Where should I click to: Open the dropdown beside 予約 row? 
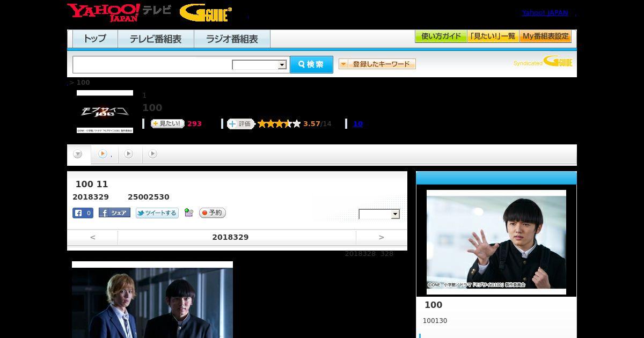[379, 214]
